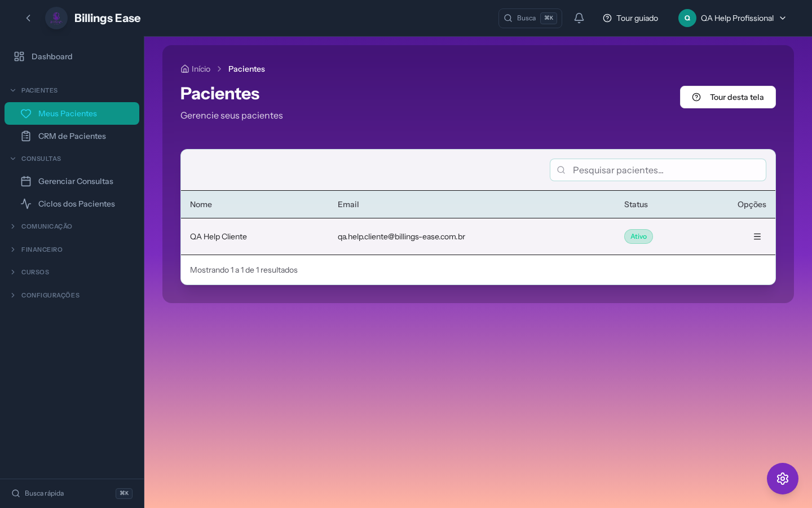Image resolution: width=812 pixels, height=508 pixels.
Task: Expand the Cursos sidebar section
Action: 14,272
